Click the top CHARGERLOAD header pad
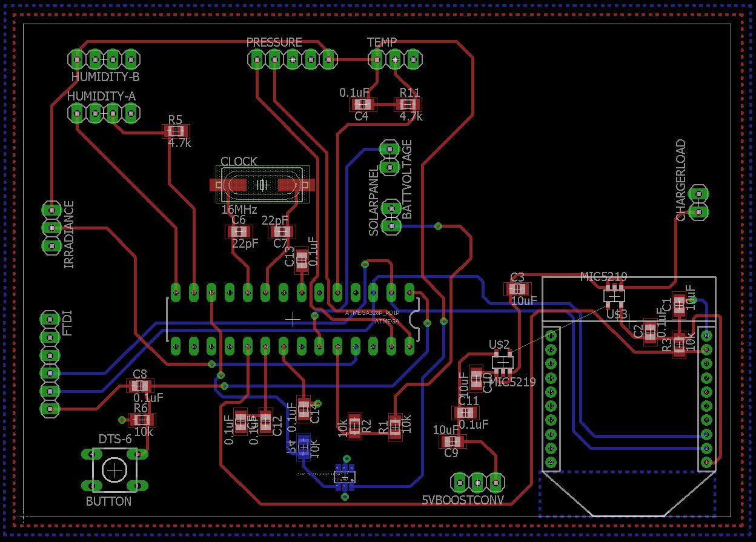Image resolution: width=756 pixels, height=542 pixels. (x=698, y=194)
